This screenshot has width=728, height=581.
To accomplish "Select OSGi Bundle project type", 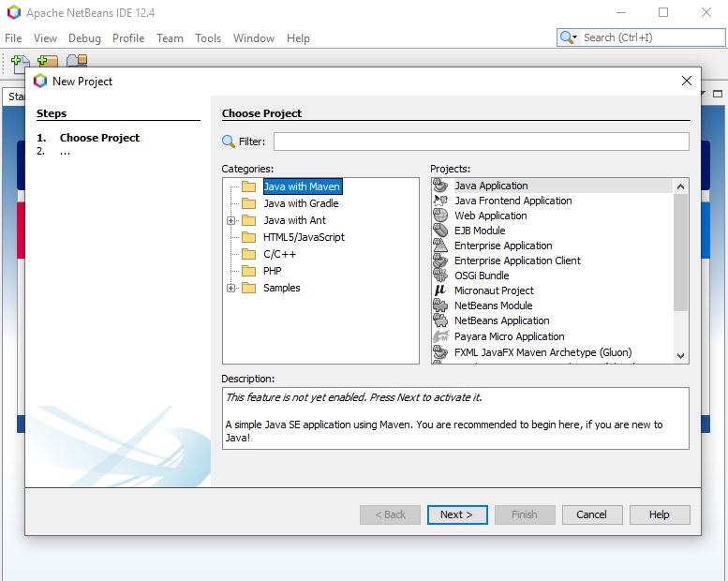I will coord(482,276).
